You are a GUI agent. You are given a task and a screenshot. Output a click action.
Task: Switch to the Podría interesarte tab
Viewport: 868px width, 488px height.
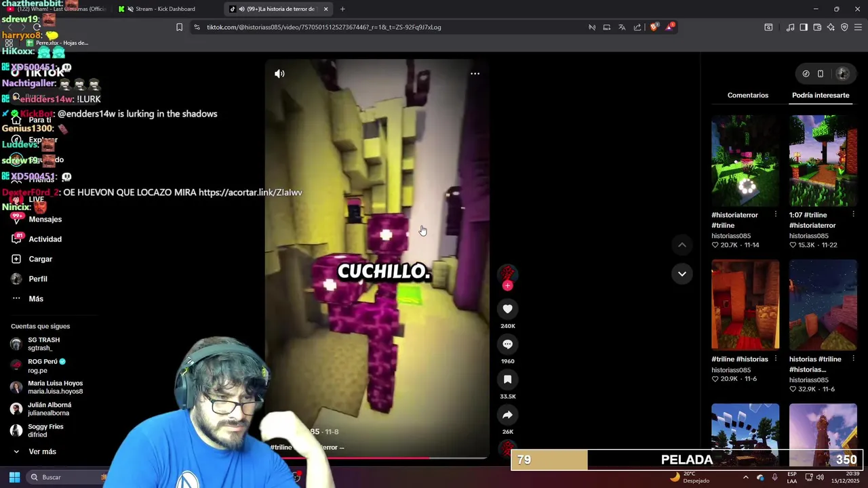(x=821, y=95)
